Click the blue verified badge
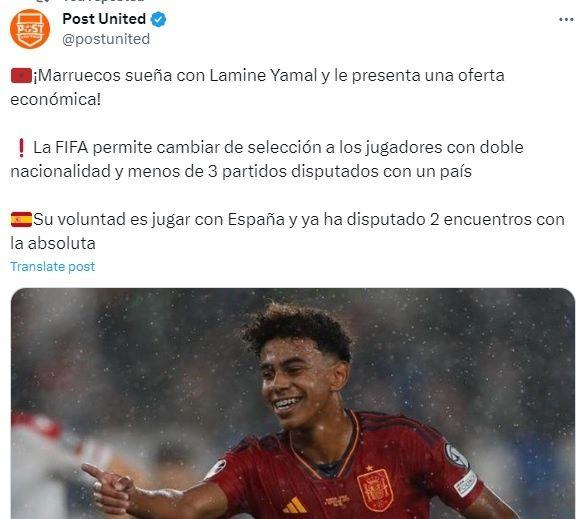 [158, 19]
